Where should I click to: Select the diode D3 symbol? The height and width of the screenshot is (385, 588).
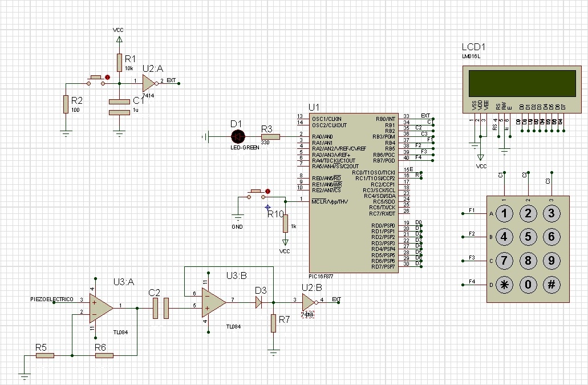259,303
